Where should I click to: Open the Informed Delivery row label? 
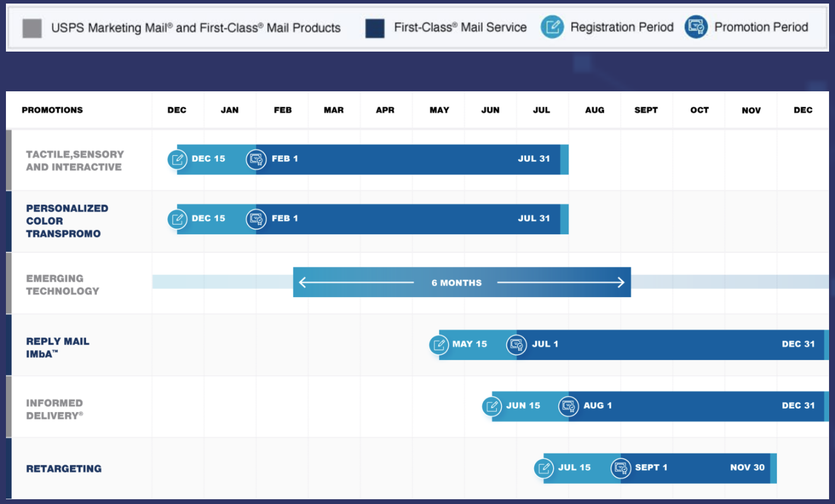point(55,409)
